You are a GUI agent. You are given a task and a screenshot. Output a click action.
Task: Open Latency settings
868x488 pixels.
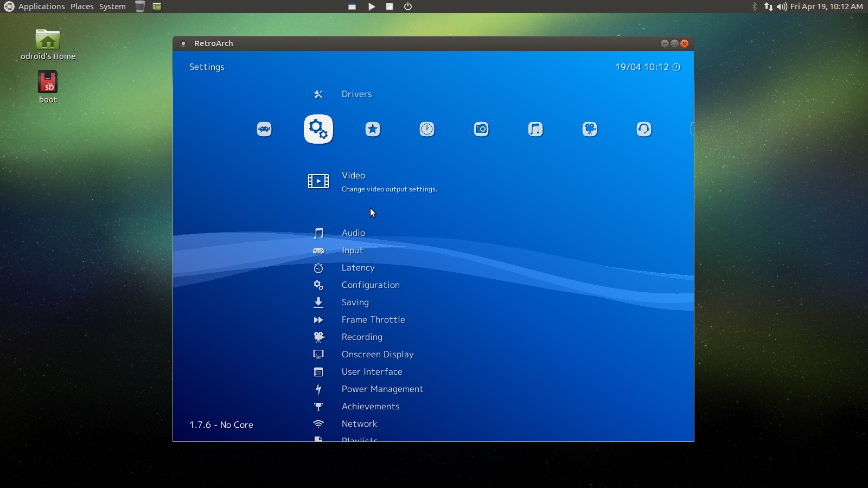tap(358, 267)
